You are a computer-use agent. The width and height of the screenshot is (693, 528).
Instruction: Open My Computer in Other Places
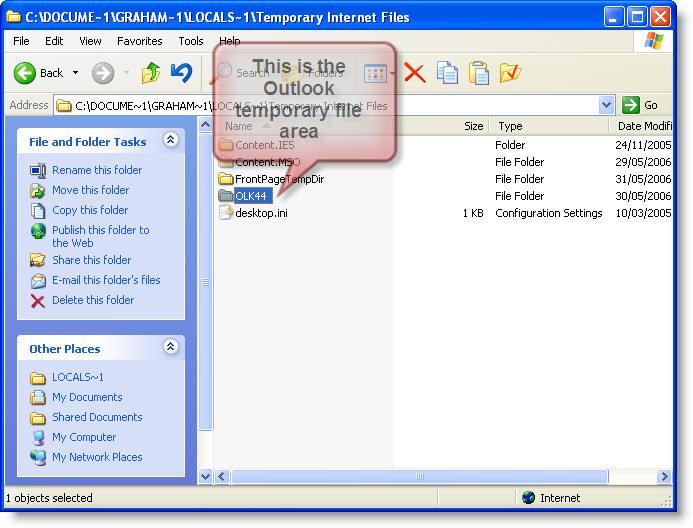coord(84,437)
